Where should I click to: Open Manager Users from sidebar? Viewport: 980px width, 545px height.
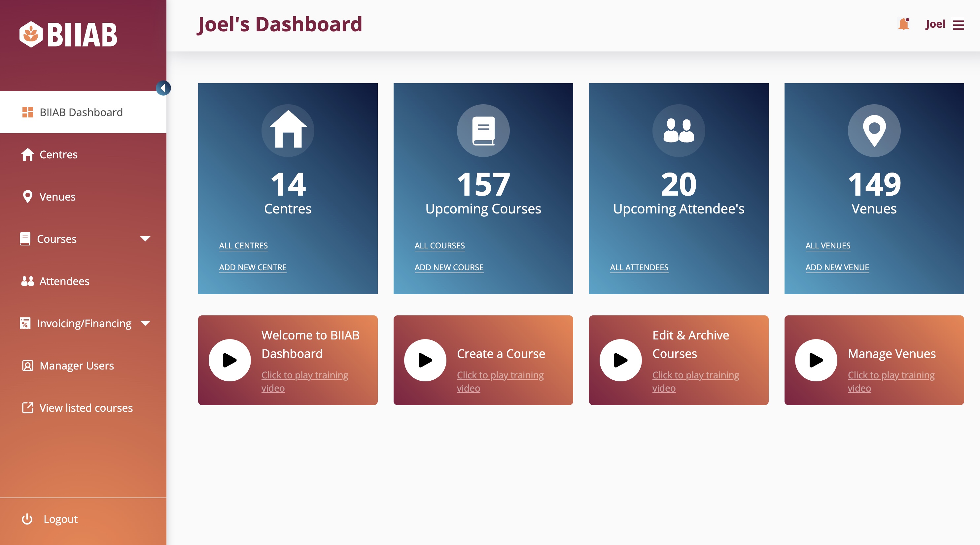(x=77, y=365)
